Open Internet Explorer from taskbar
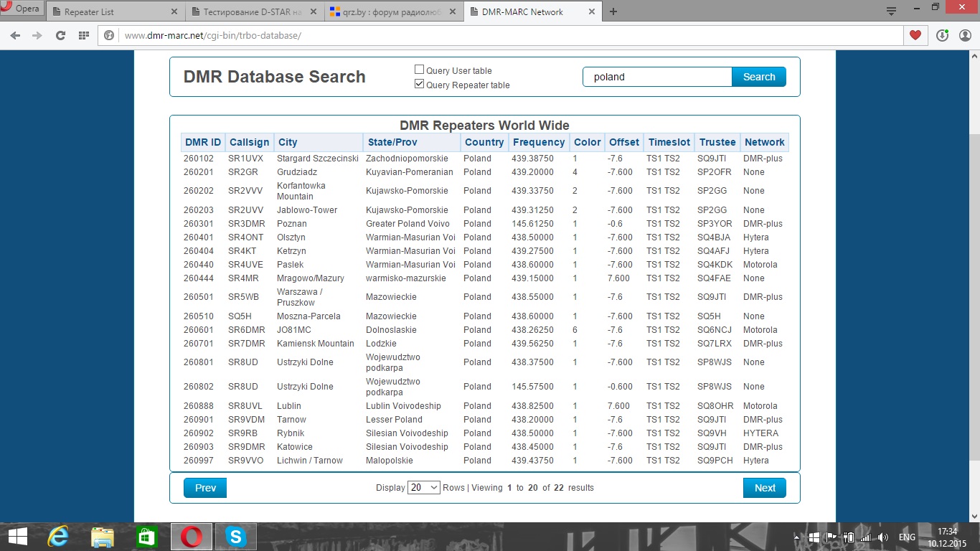980x551 pixels. 57,537
